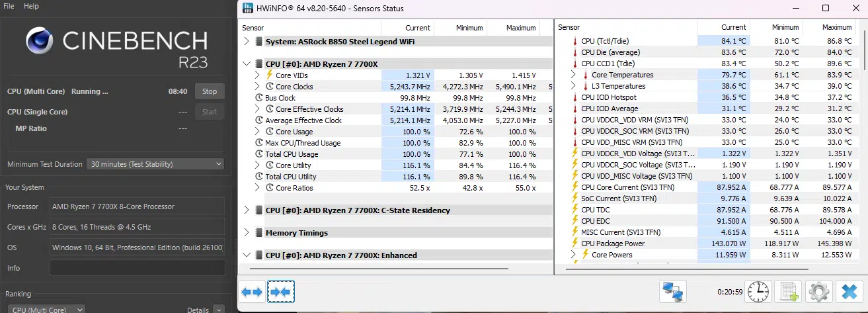The height and width of the screenshot is (313, 868).
Task: Click the expand columns arrows icon
Action: coord(252,292)
